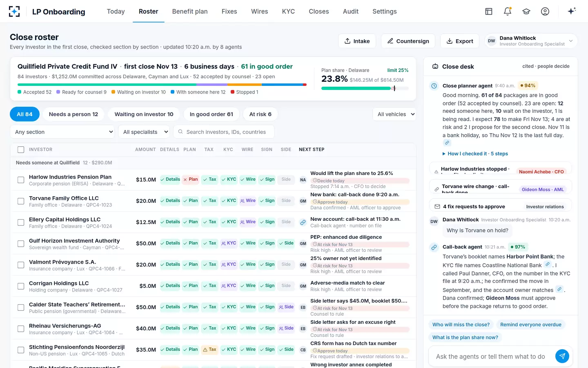
Task: Click citation icon after Coastline National Bank
Action: [548, 265]
